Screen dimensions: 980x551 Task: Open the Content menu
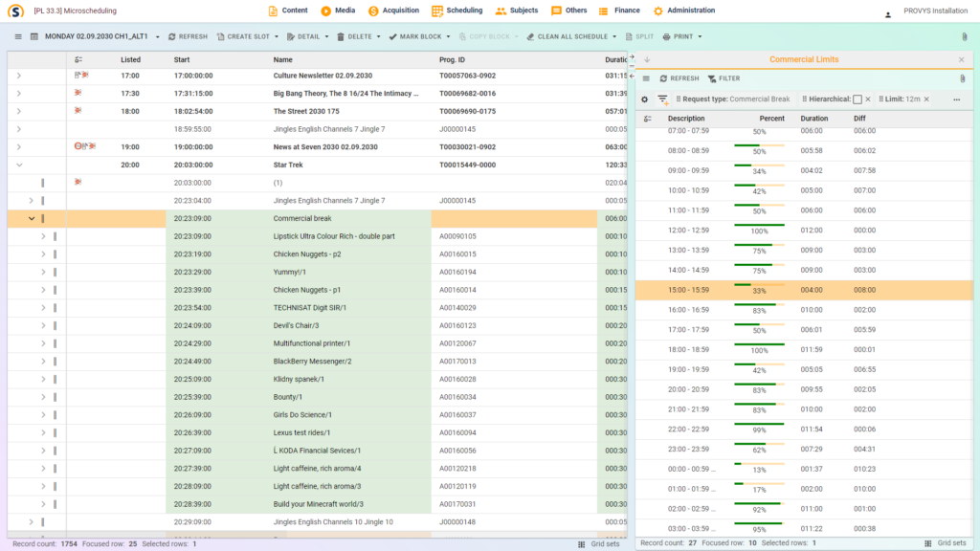click(x=287, y=11)
